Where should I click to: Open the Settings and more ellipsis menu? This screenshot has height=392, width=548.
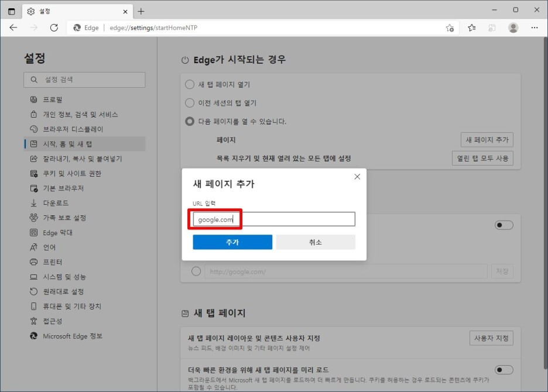point(534,27)
